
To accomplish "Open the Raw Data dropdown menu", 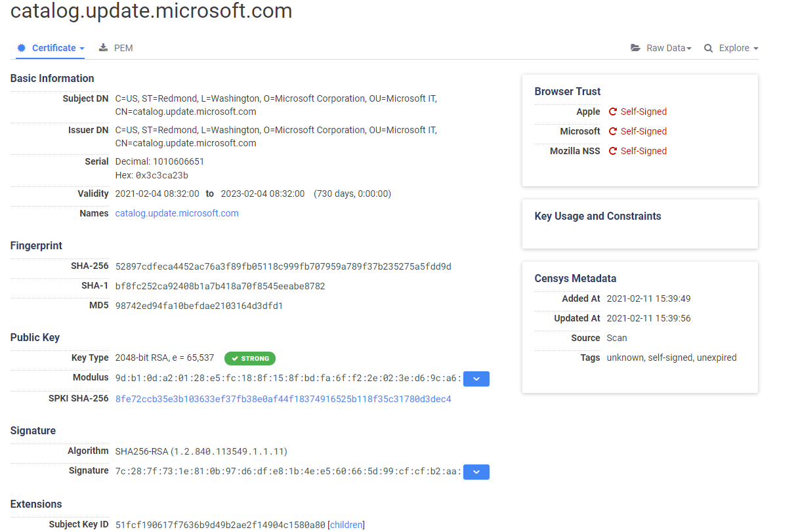I will click(661, 48).
